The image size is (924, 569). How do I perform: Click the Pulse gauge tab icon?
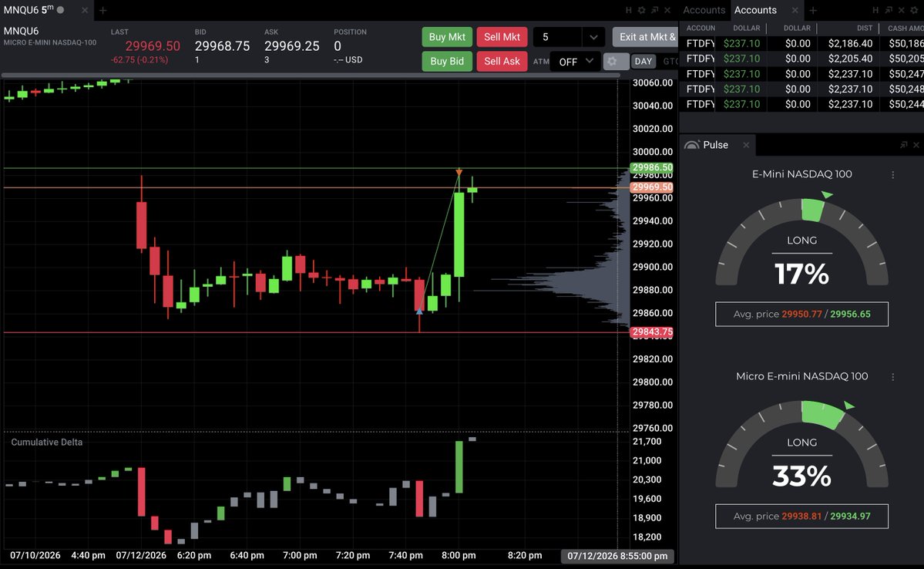point(692,145)
